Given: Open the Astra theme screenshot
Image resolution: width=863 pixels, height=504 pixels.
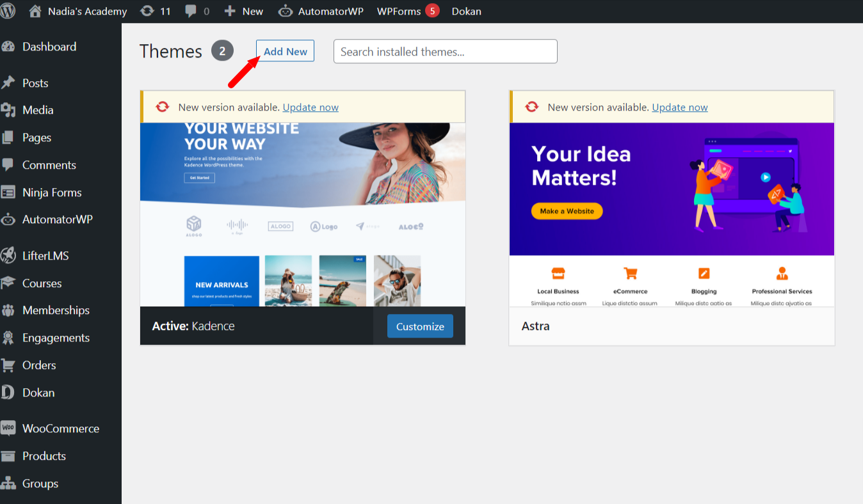Looking at the screenshot, I should [672, 215].
